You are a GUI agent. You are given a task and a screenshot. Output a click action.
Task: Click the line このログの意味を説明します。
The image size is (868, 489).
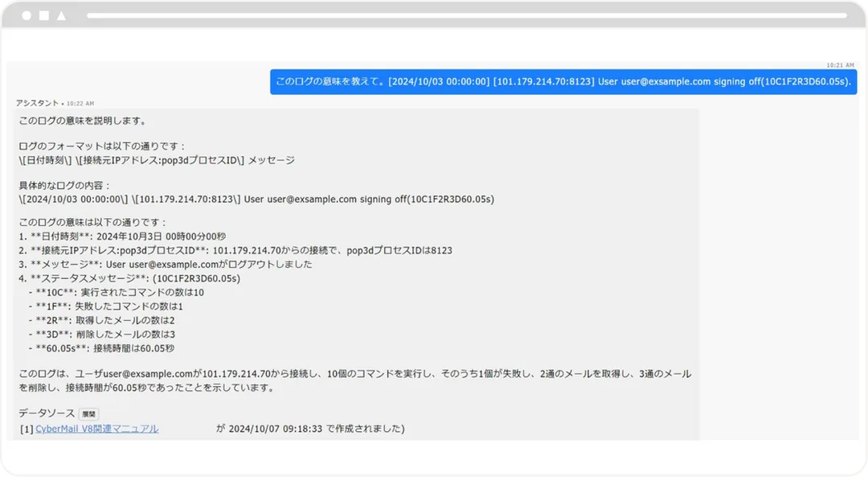83,121
